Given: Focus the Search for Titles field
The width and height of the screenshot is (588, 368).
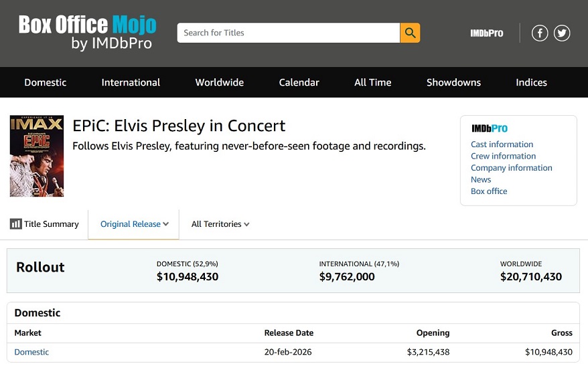Looking at the screenshot, I should pos(288,33).
